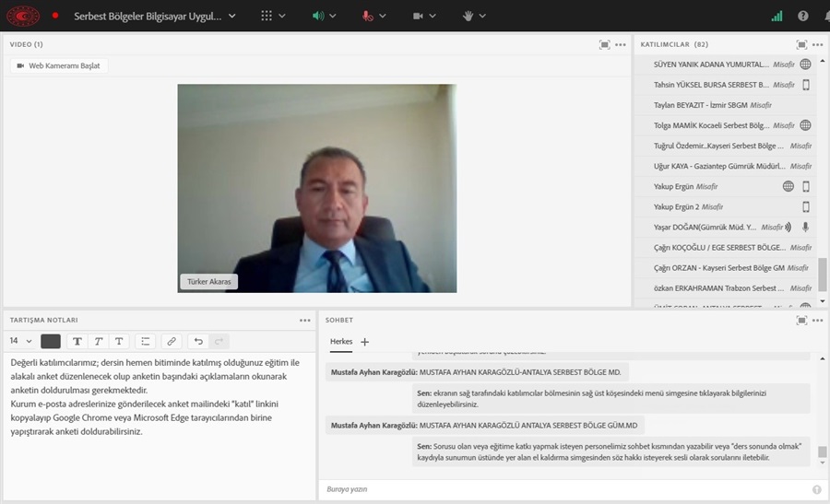Expand the speaker options arrow
This screenshot has height=504, width=830.
click(x=332, y=16)
